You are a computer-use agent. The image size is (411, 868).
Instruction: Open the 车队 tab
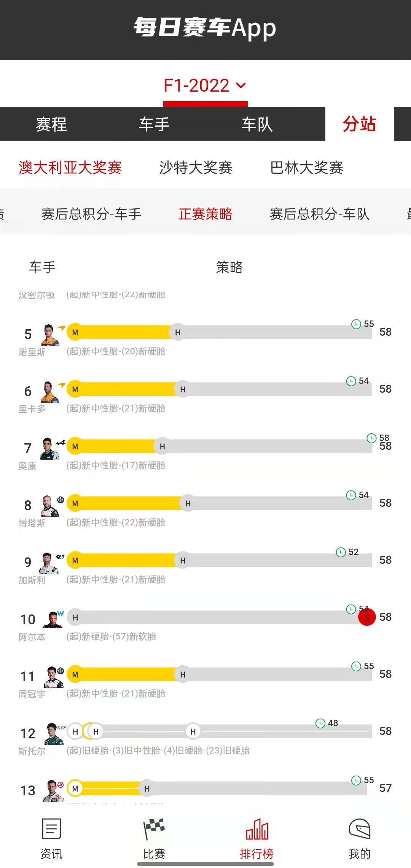tap(257, 124)
